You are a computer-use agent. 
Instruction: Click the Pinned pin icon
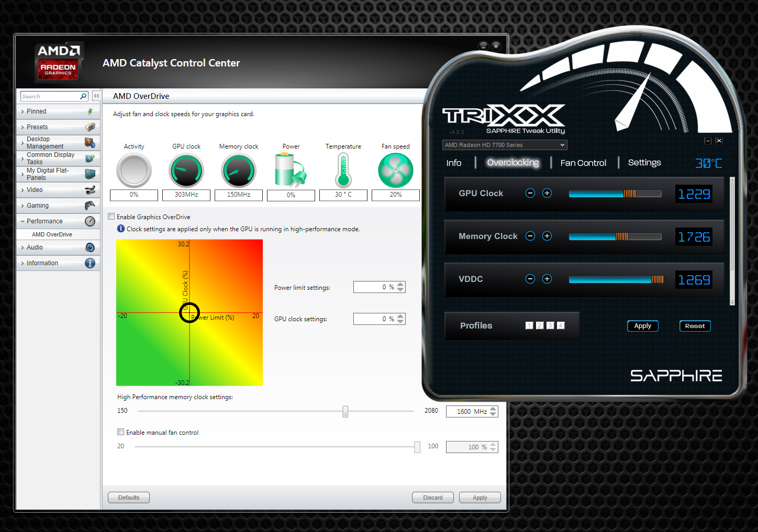90,111
